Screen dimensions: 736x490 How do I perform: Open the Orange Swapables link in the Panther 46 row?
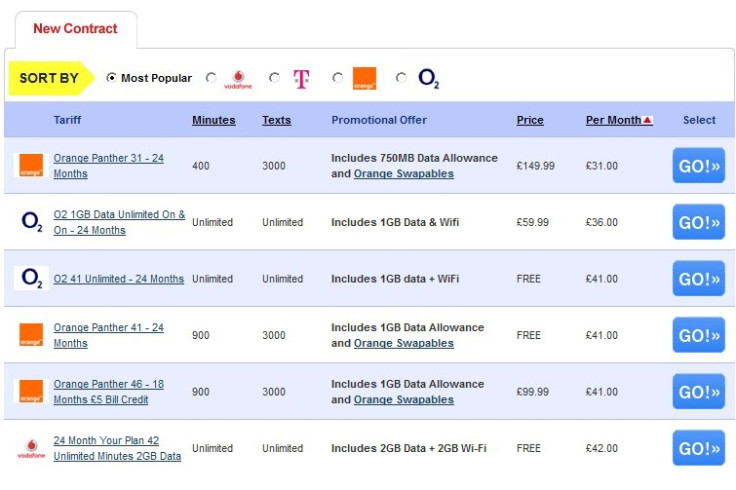(x=404, y=399)
